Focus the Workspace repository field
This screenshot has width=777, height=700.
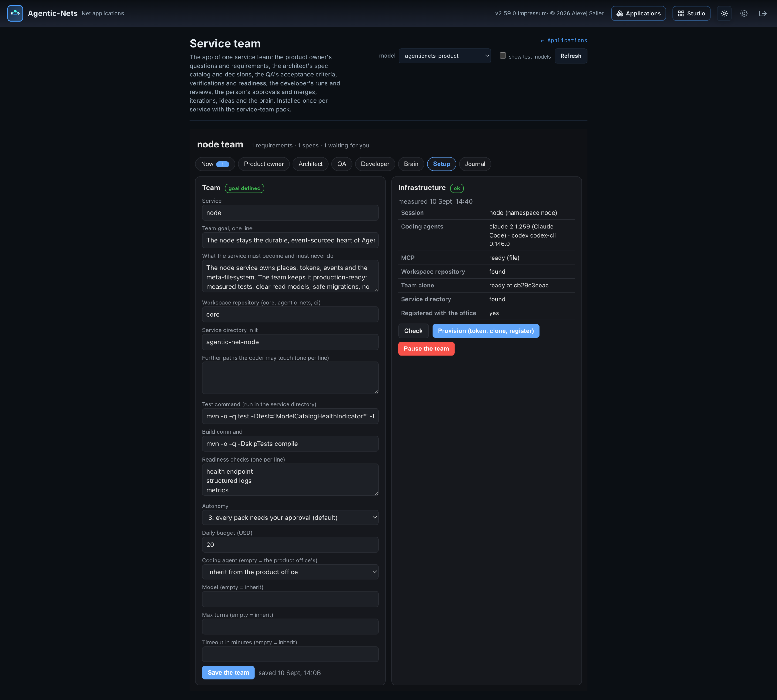290,315
